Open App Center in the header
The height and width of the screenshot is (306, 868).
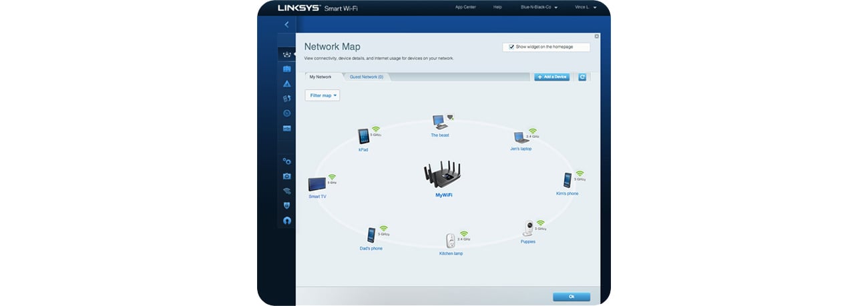click(x=465, y=7)
